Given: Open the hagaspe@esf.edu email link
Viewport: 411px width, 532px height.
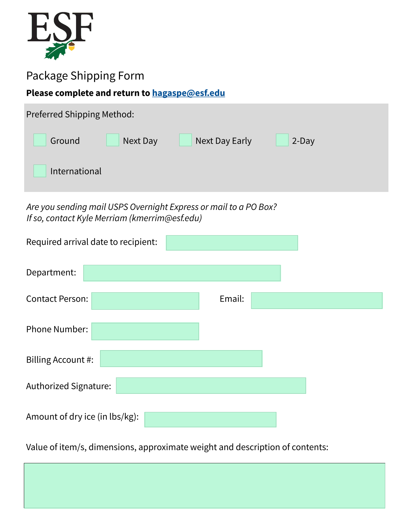Looking at the screenshot, I should pyautogui.click(x=189, y=93).
